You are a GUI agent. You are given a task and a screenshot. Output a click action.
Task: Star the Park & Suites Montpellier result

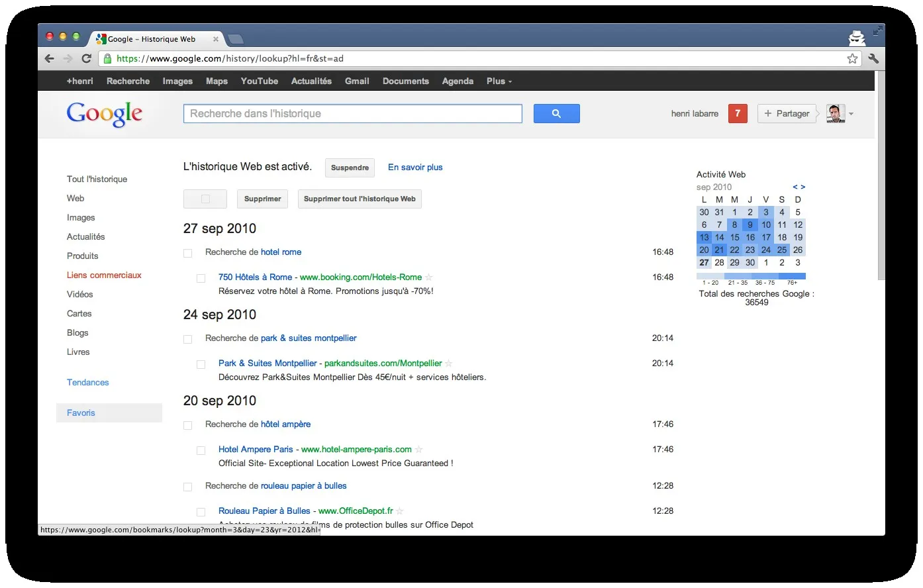click(449, 364)
